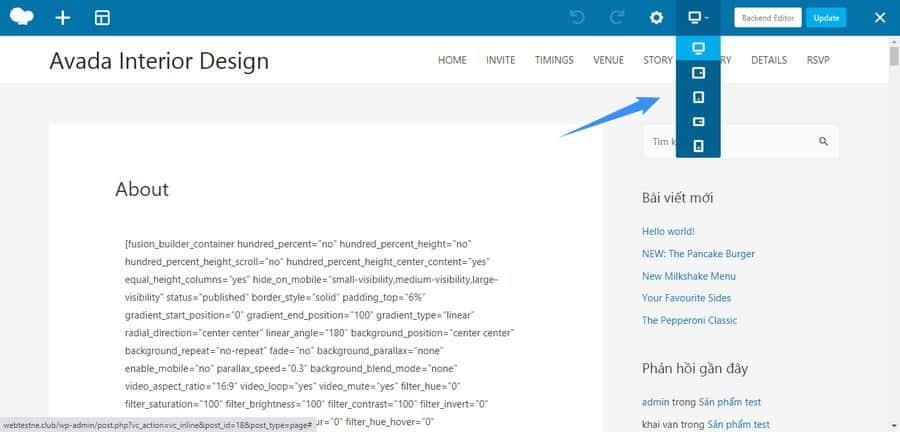Click the Update button
Screen dimensions: 900x432
click(x=826, y=18)
